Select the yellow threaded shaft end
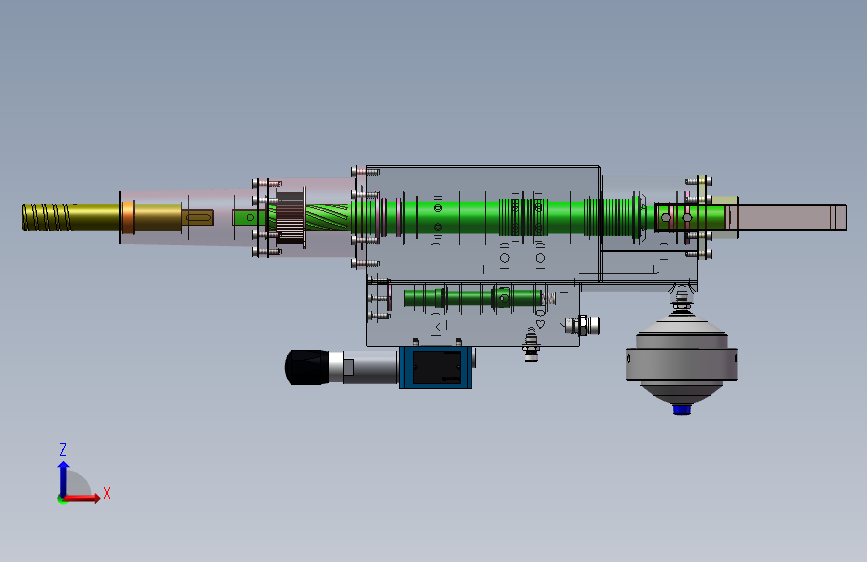Image resolution: width=867 pixels, height=562 pixels. tap(46, 217)
